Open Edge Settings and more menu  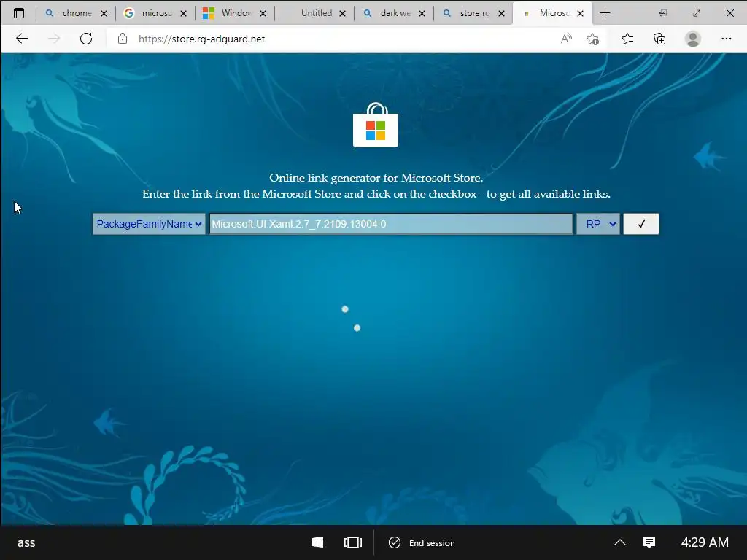[726, 39]
